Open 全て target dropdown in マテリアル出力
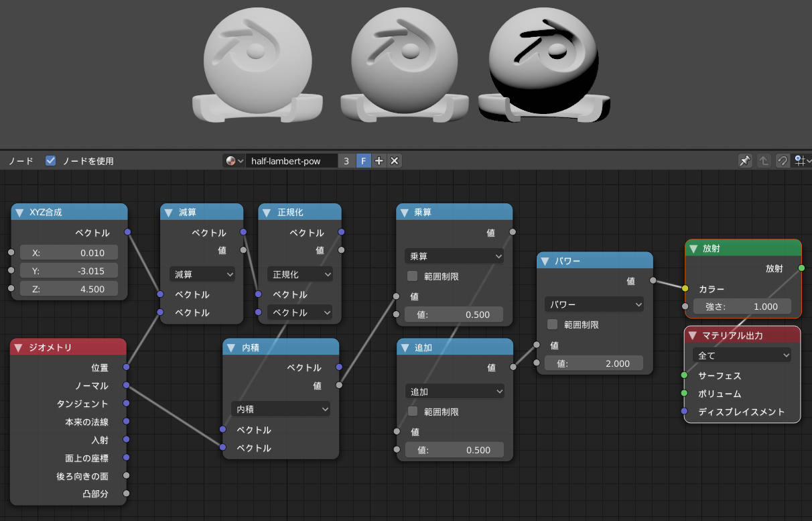This screenshot has height=521, width=812. pyautogui.click(x=742, y=355)
